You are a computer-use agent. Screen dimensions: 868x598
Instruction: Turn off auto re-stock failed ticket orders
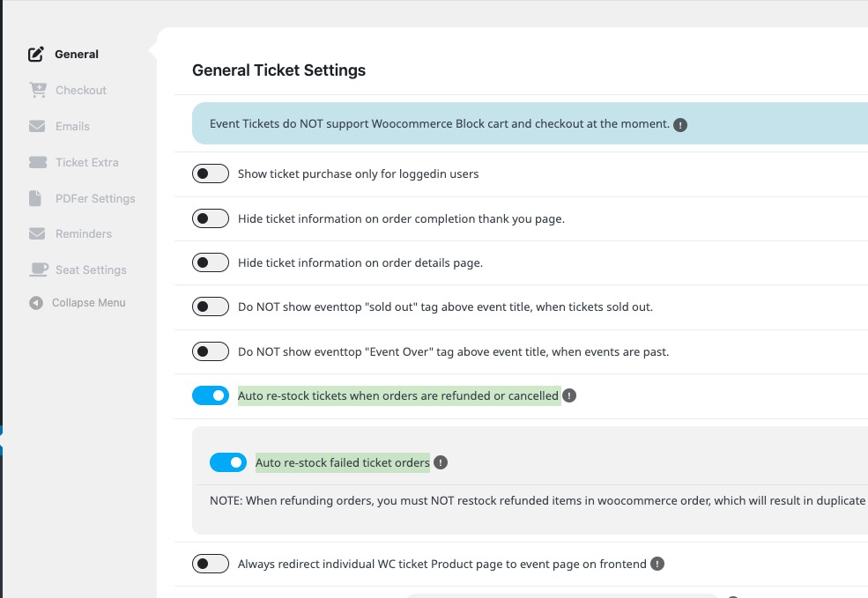pos(228,462)
